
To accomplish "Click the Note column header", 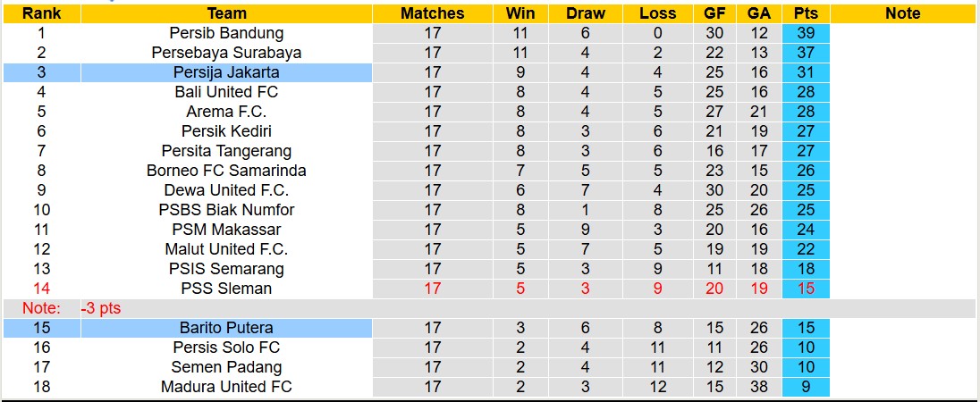I will point(902,13).
